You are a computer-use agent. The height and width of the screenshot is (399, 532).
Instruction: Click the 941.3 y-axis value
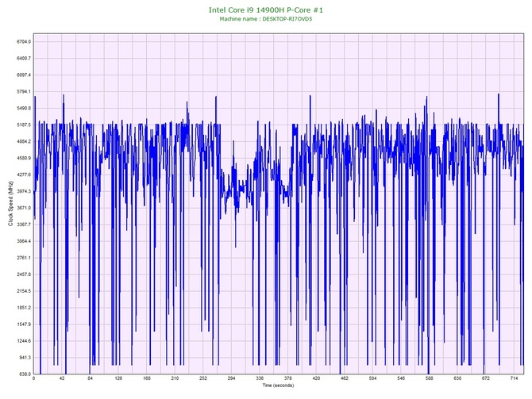point(25,358)
